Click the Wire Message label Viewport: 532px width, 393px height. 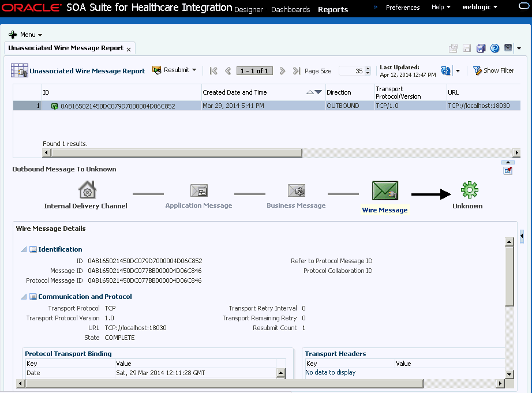[385, 210]
